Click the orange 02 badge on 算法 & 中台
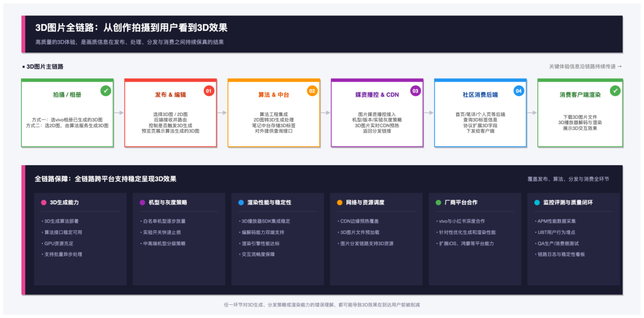Image resolution: width=644 pixels, height=318 pixels. point(312,90)
